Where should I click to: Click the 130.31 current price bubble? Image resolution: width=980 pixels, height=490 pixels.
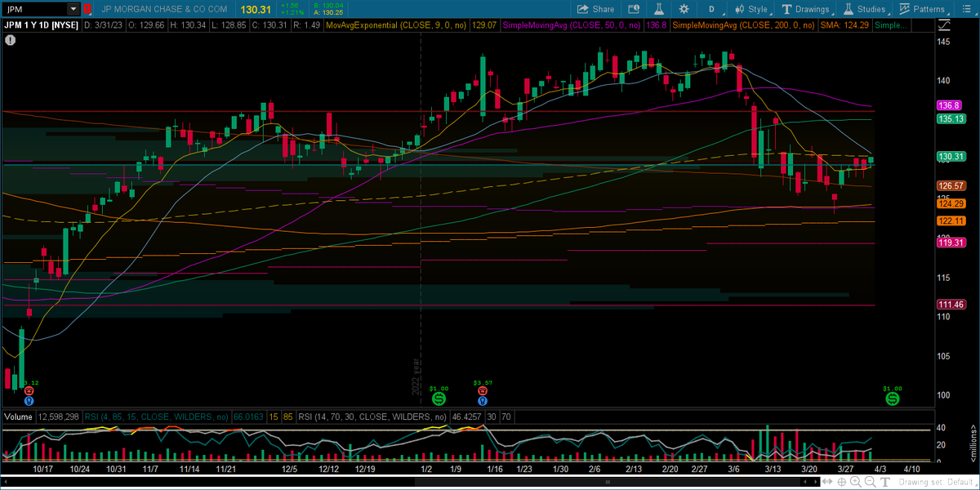(952, 157)
